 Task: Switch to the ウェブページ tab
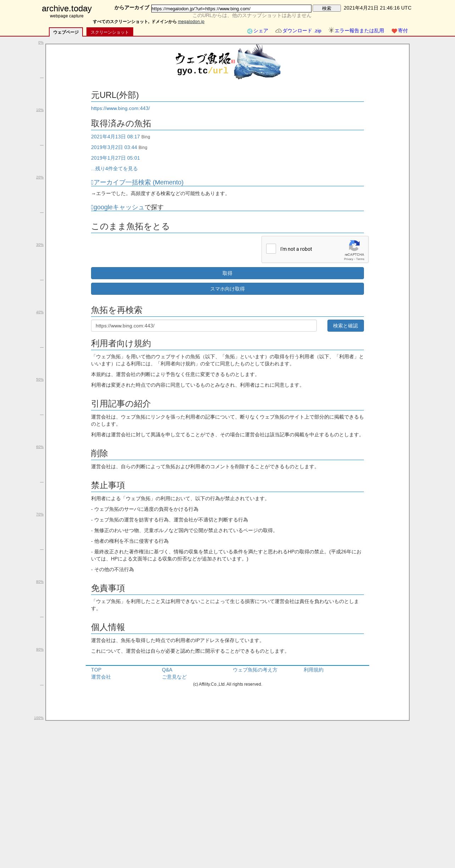point(66,32)
